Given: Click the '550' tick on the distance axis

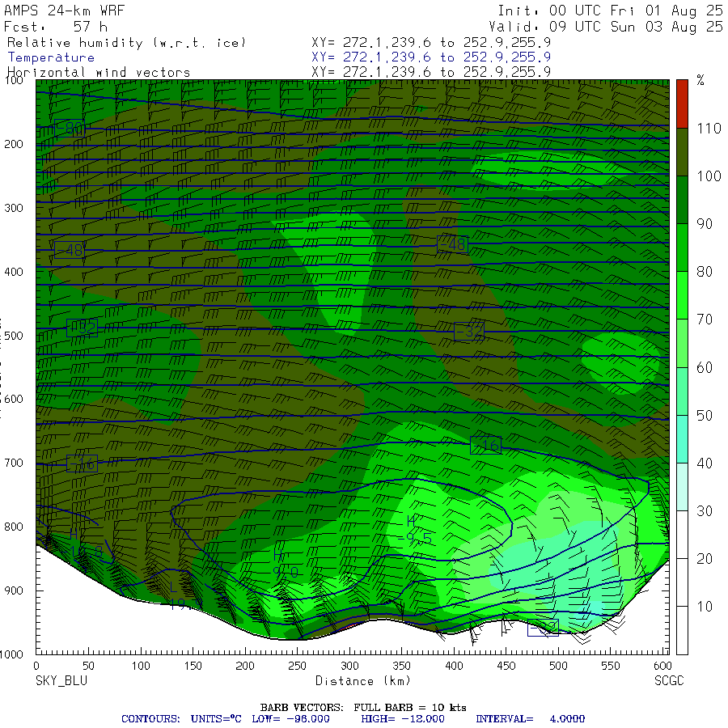Looking at the screenshot, I should pos(611,666).
